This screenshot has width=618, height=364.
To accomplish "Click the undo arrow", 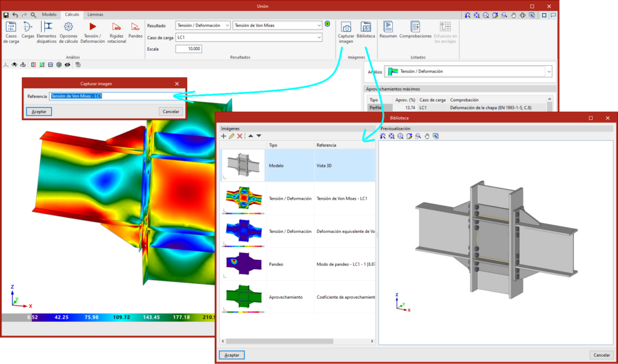I will pos(15,15).
